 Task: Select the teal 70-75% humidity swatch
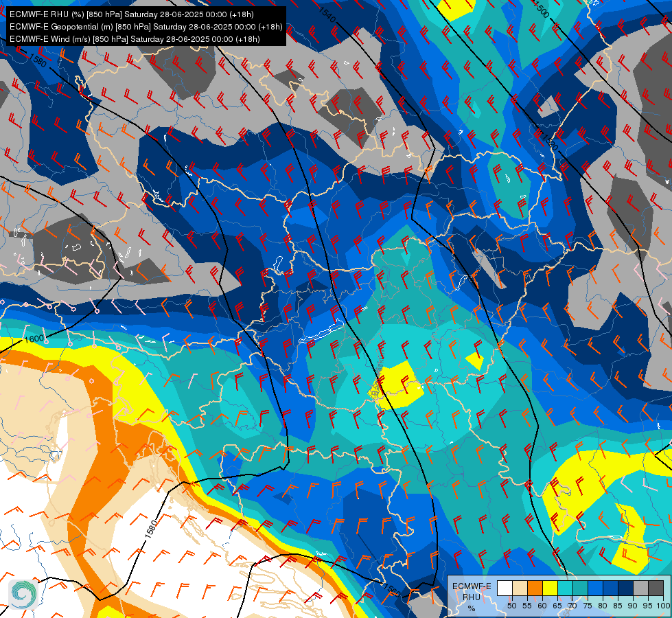(x=580, y=588)
